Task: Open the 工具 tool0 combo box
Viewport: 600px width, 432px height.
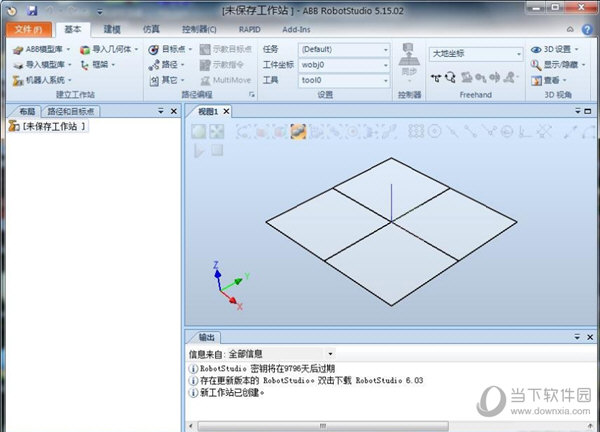Action: click(344, 80)
